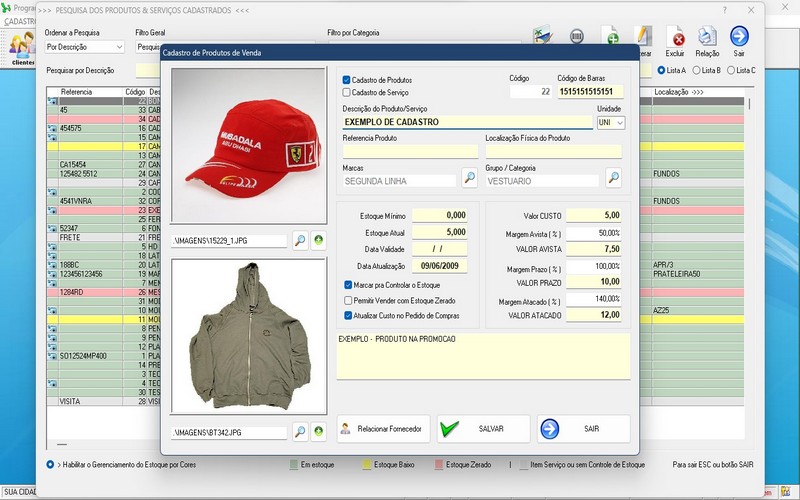Enable the Cadastro de Serviço checkbox
The image size is (800, 500).
point(346,92)
